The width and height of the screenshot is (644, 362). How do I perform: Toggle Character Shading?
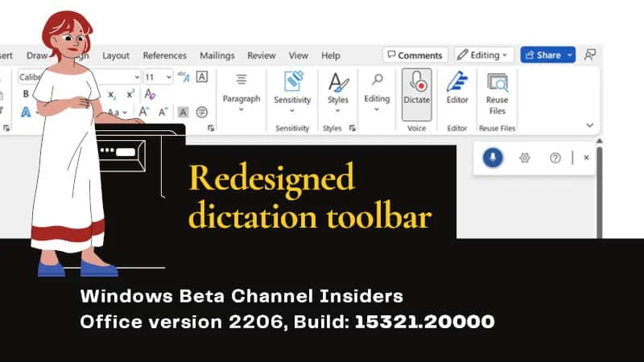click(184, 112)
